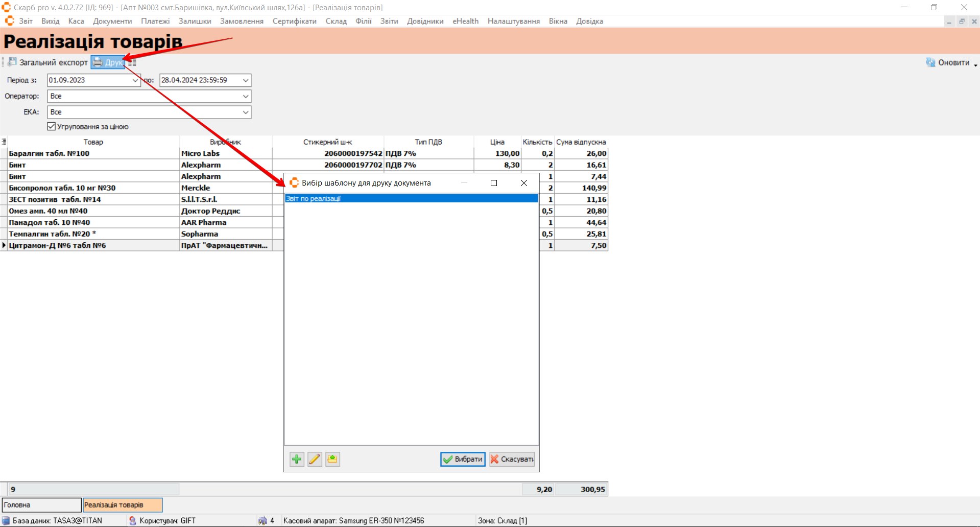Sort by the Товар column header

(x=93, y=142)
